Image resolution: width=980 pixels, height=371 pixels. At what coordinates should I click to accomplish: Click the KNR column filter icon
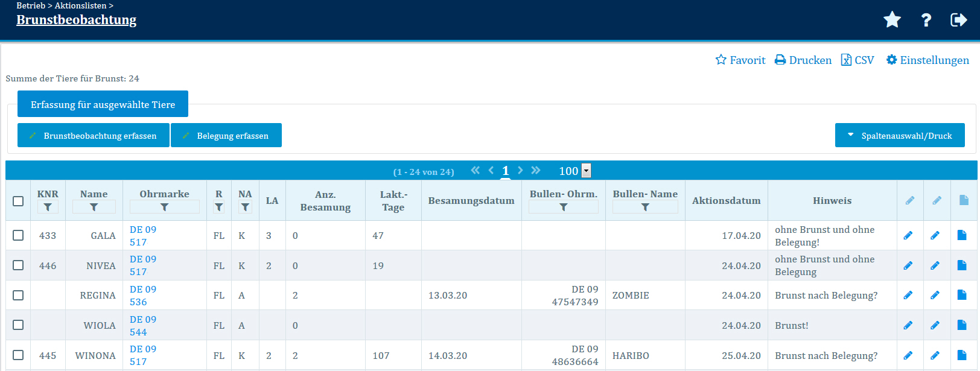pyautogui.click(x=48, y=208)
